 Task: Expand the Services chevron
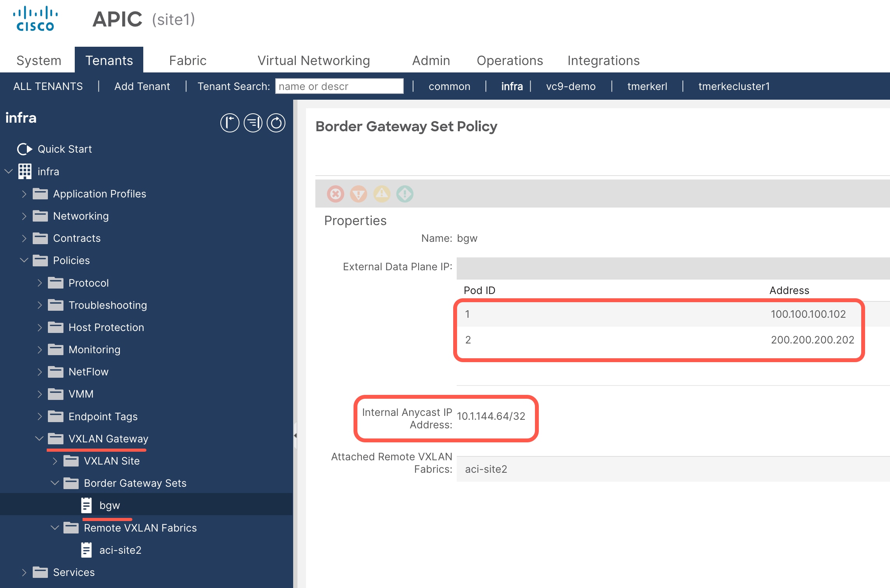24,572
